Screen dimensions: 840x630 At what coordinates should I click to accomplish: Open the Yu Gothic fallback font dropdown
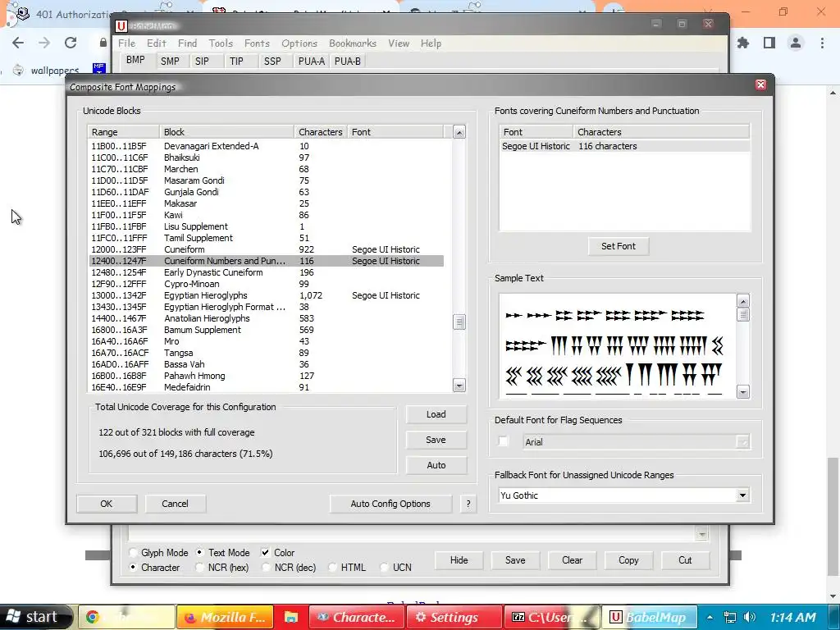[x=742, y=495]
